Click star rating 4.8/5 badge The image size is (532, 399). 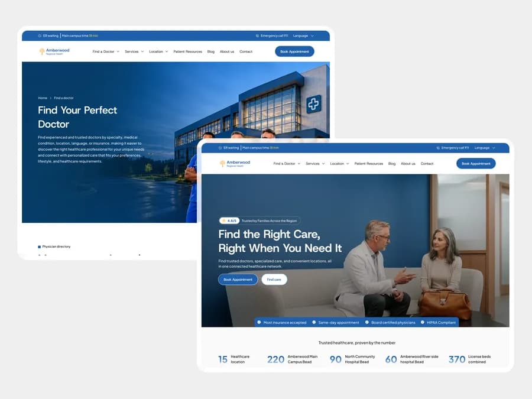[229, 220]
